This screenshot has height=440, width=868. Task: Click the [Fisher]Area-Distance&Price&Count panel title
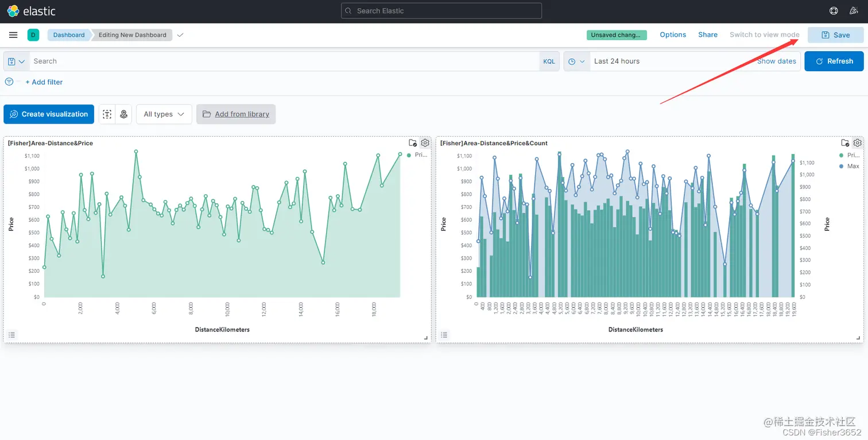click(x=494, y=143)
